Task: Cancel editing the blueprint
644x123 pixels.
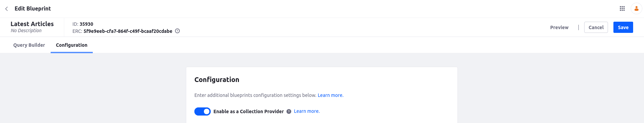Action: pos(596,27)
